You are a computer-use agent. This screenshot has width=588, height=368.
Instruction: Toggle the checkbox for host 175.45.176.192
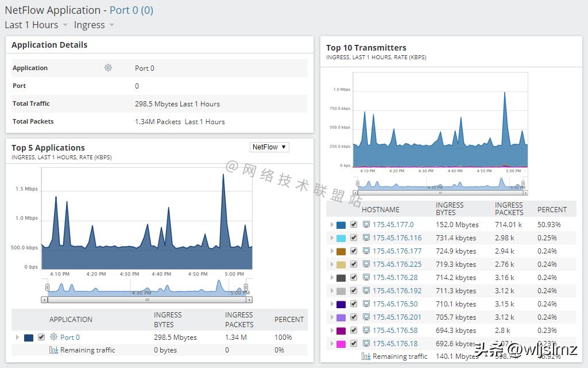354,291
